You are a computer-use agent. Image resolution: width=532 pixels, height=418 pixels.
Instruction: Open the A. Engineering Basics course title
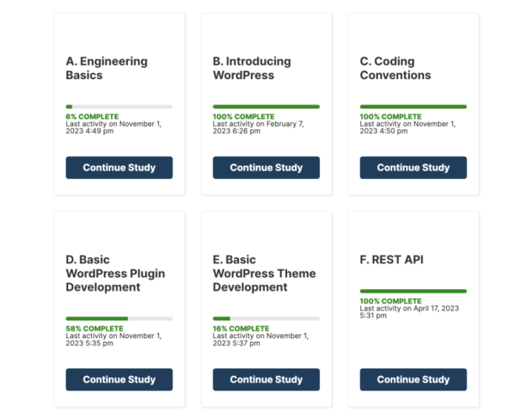[106, 68]
